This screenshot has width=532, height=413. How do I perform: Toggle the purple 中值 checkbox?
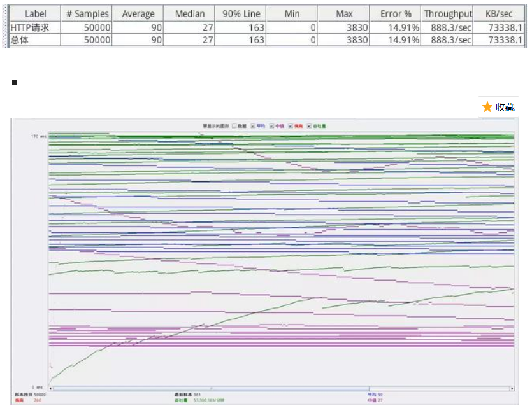point(272,126)
